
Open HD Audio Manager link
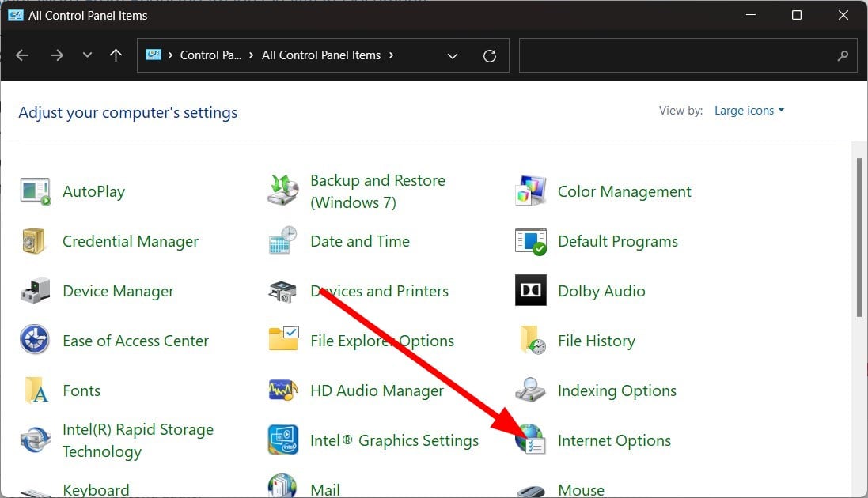tap(377, 390)
